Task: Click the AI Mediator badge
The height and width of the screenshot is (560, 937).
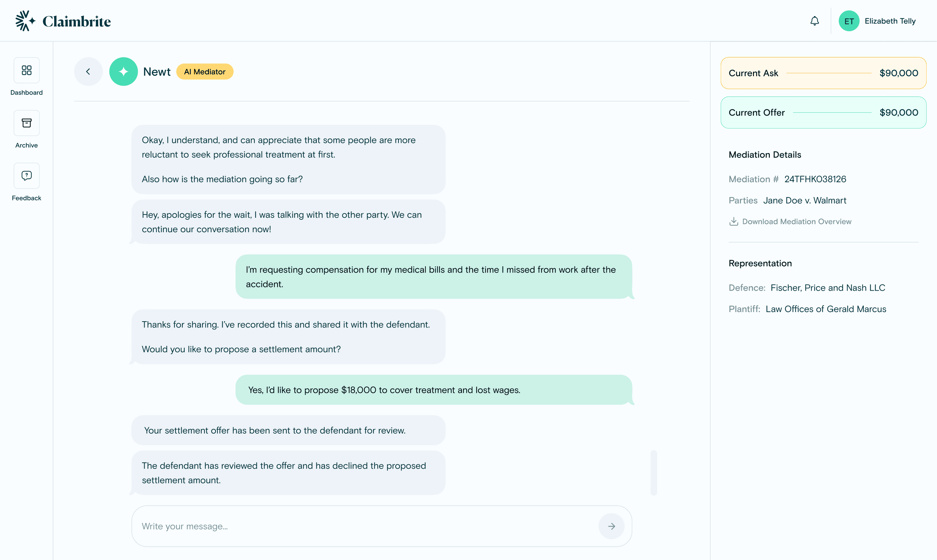Action: pyautogui.click(x=205, y=72)
